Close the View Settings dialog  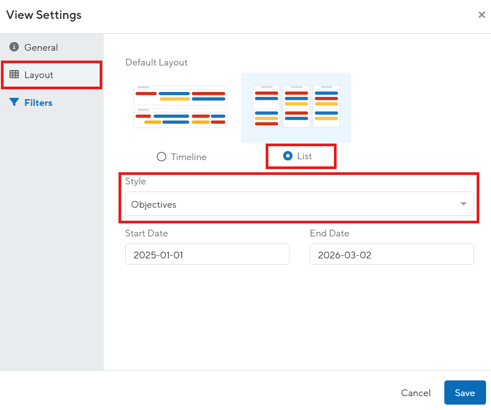[x=481, y=15]
